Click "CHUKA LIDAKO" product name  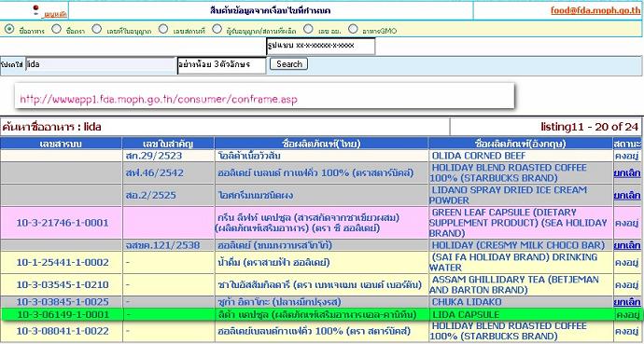click(467, 302)
